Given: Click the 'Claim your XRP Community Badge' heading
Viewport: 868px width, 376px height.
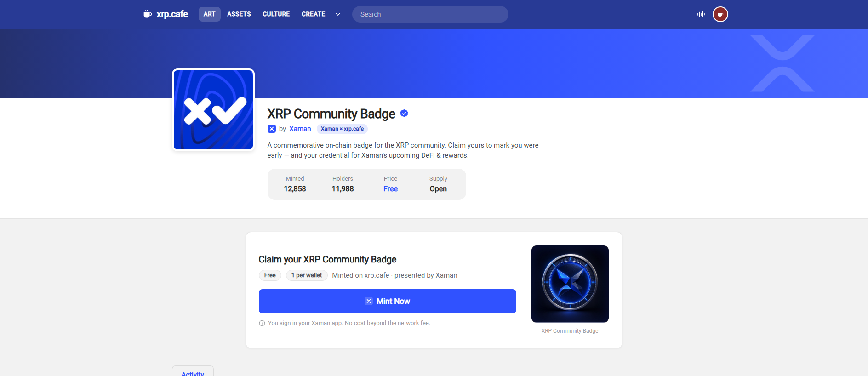Looking at the screenshot, I should pos(327,259).
